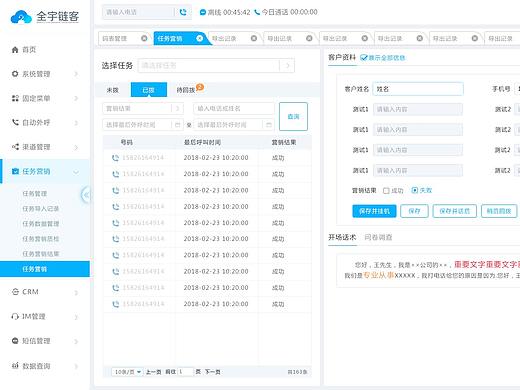Click the 最后呼叫时间 column header
This screenshot has width=520, height=390.
(x=202, y=142)
